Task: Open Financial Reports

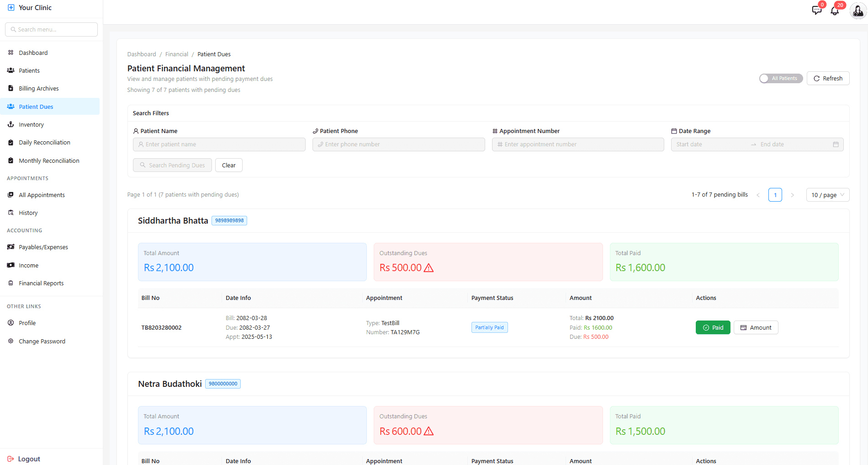Action: [41, 283]
